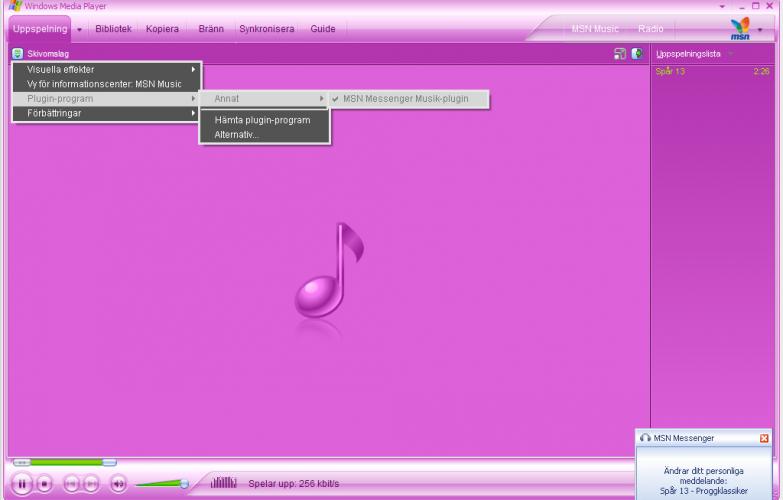Screen dimensions: 783x500
Task: Expand the Visuella effekter submenu
Action: [105, 70]
